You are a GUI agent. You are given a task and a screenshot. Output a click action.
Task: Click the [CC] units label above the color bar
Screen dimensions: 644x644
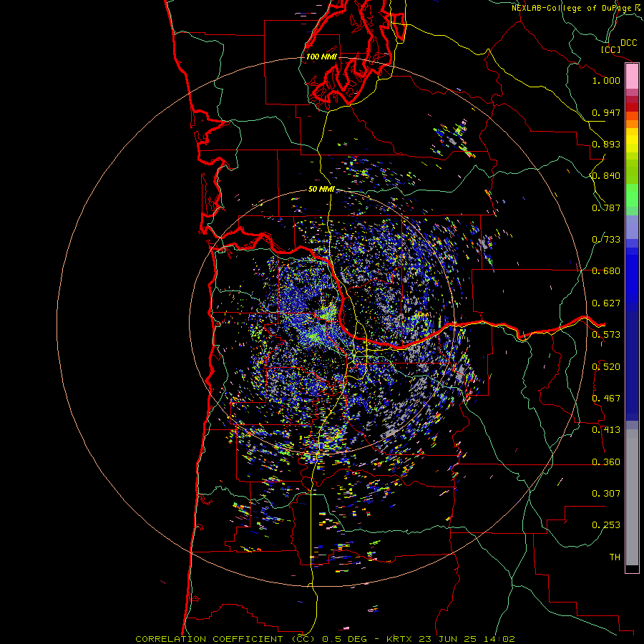[x=610, y=49]
